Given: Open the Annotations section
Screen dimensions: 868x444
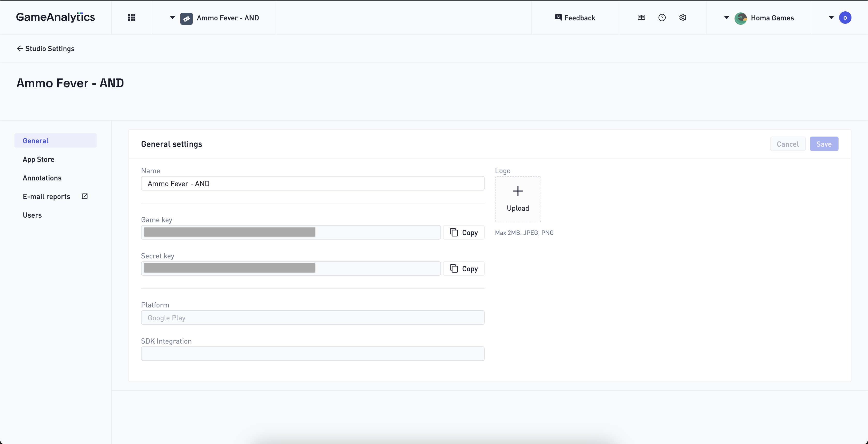Looking at the screenshot, I should pos(42,178).
